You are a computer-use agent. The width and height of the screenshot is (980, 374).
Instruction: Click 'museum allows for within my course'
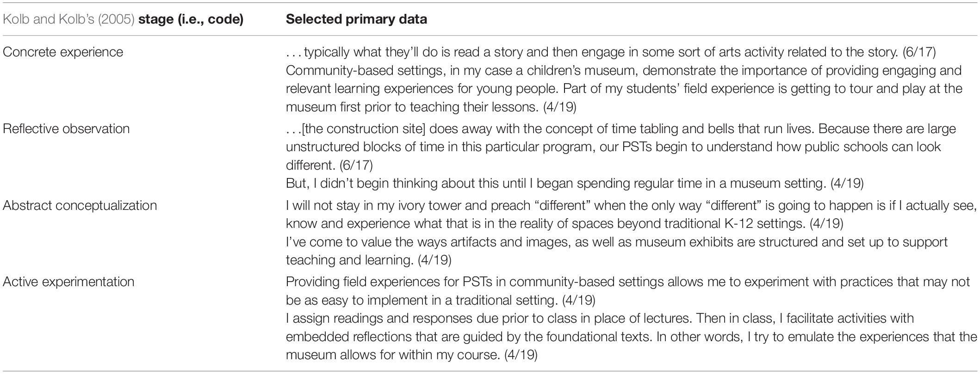411,356
